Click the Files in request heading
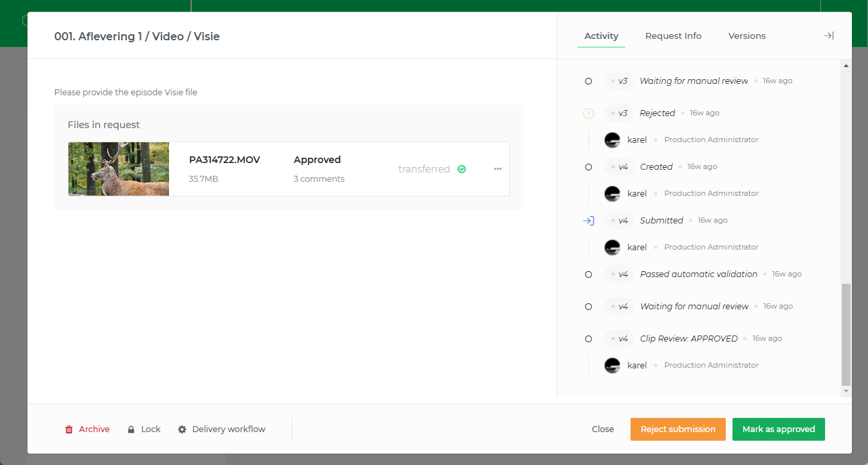The height and width of the screenshot is (465, 868). pyautogui.click(x=104, y=125)
